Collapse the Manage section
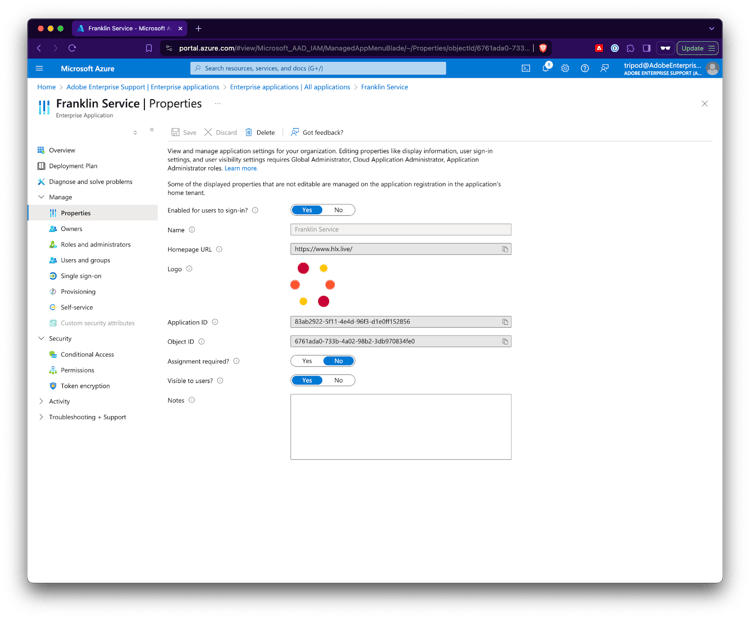 pyautogui.click(x=41, y=197)
